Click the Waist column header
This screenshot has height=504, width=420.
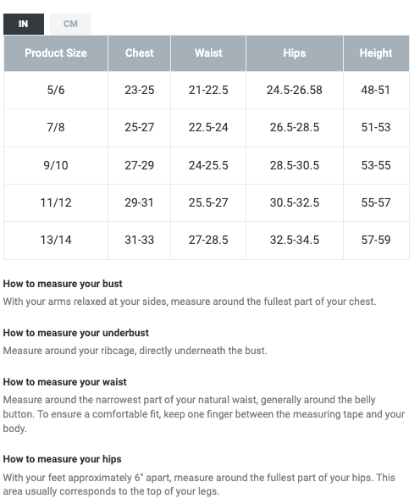(208, 53)
